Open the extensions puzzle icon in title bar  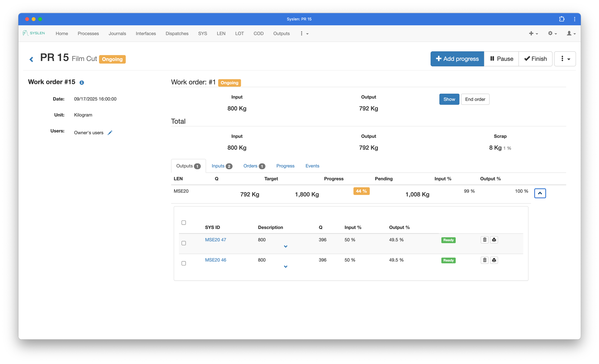562,19
